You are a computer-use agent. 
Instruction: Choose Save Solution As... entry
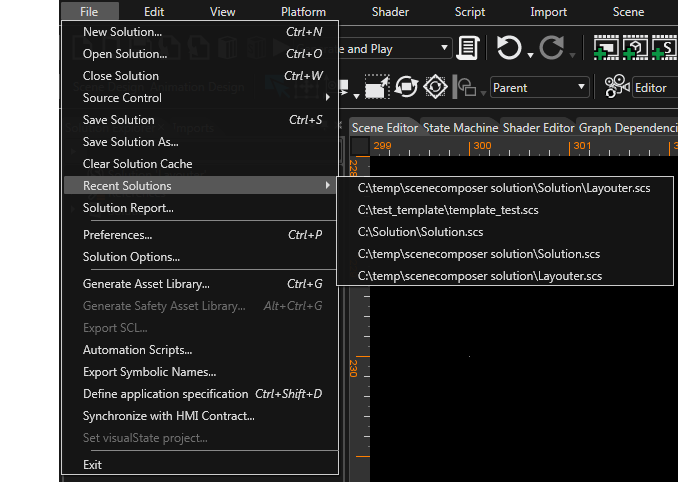tap(201, 142)
